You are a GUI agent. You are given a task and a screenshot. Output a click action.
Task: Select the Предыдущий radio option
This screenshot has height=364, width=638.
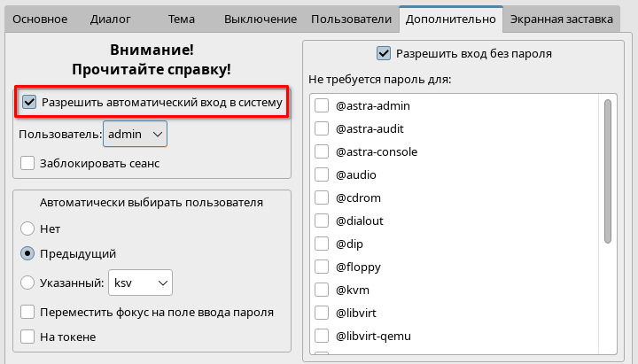(x=27, y=253)
